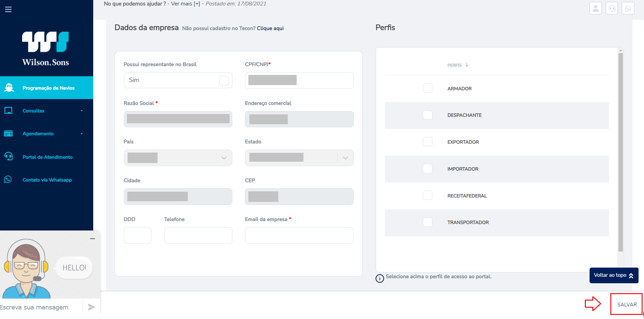Check the ARMADOR profile checkbox
This screenshot has height=319, width=644.
point(428,88)
